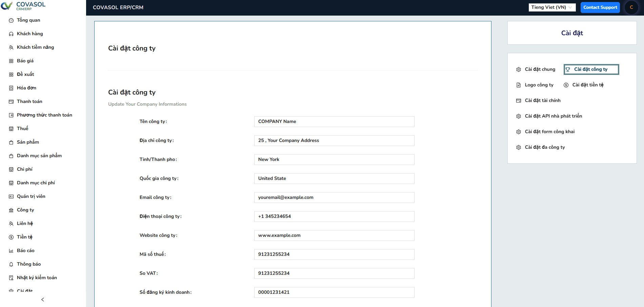Switch to the Cài đặt chung tab
644x307 pixels.
[540, 69]
